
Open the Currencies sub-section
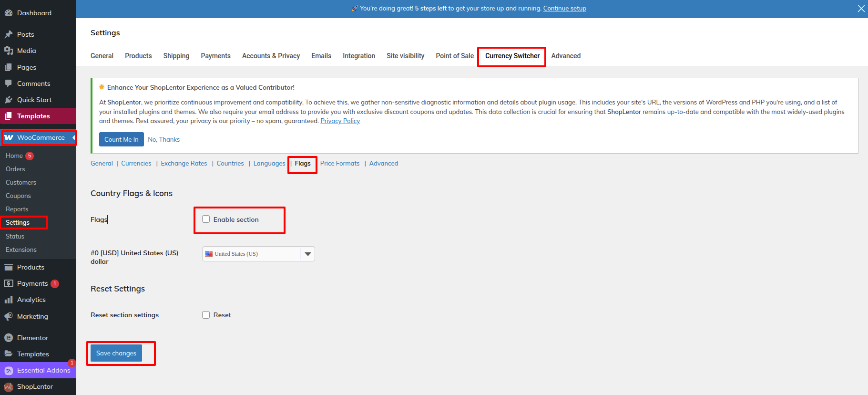pyautogui.click(x=136, y=163)
